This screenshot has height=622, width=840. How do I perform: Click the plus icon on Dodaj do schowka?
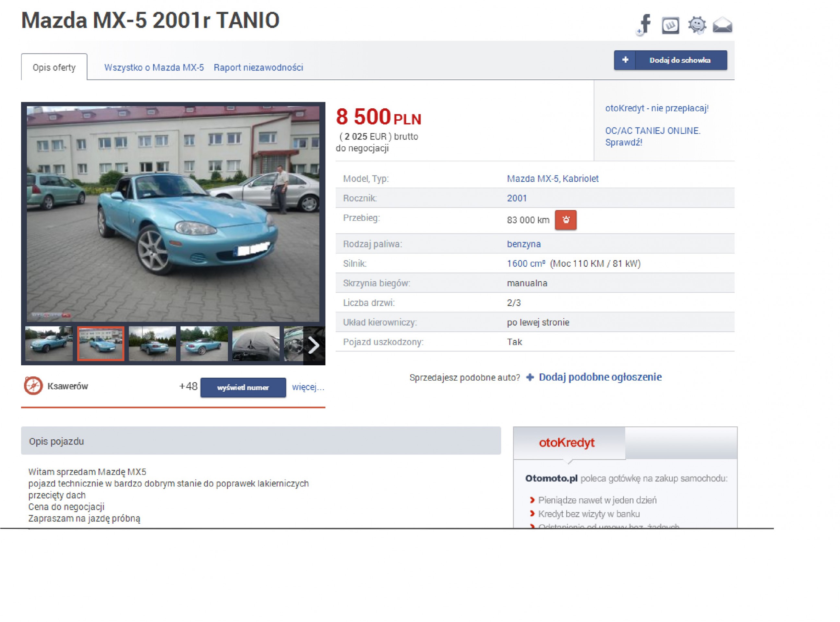pyautogui.click(x=625, y=60)
